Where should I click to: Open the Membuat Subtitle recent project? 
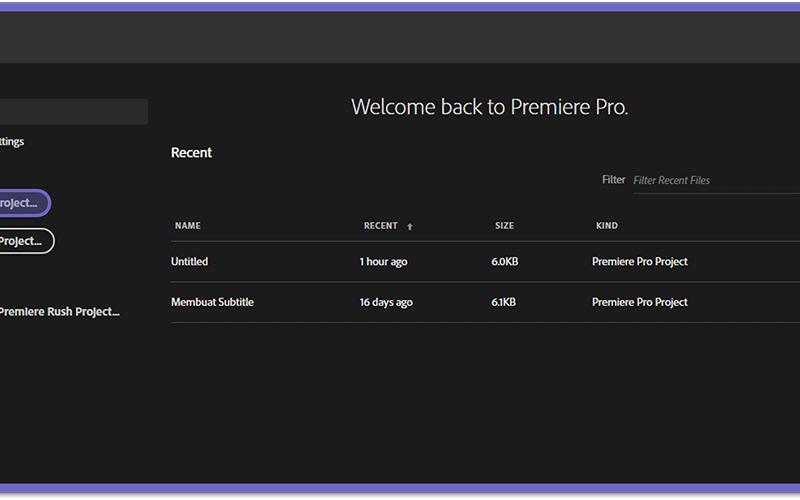pos(212,302)
